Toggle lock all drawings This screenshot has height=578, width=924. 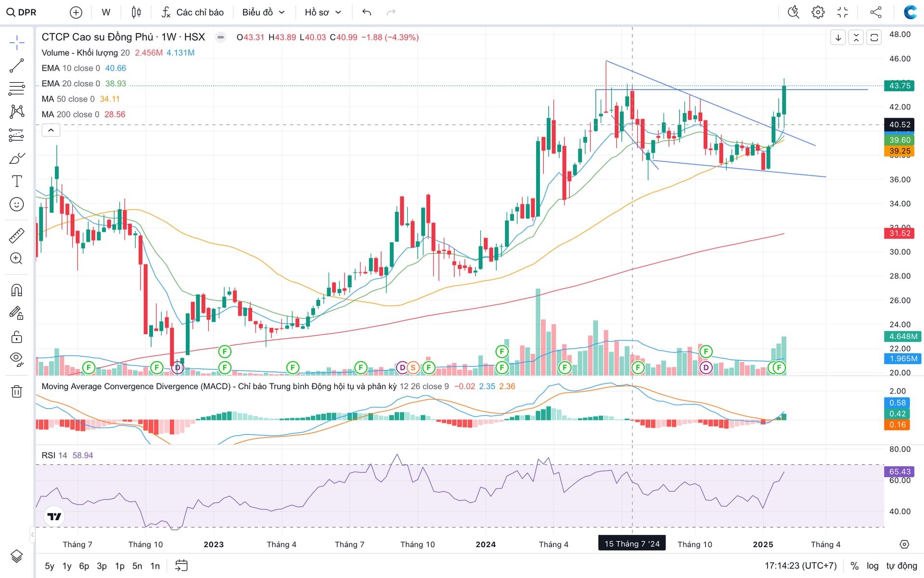[x=16, y=337]
